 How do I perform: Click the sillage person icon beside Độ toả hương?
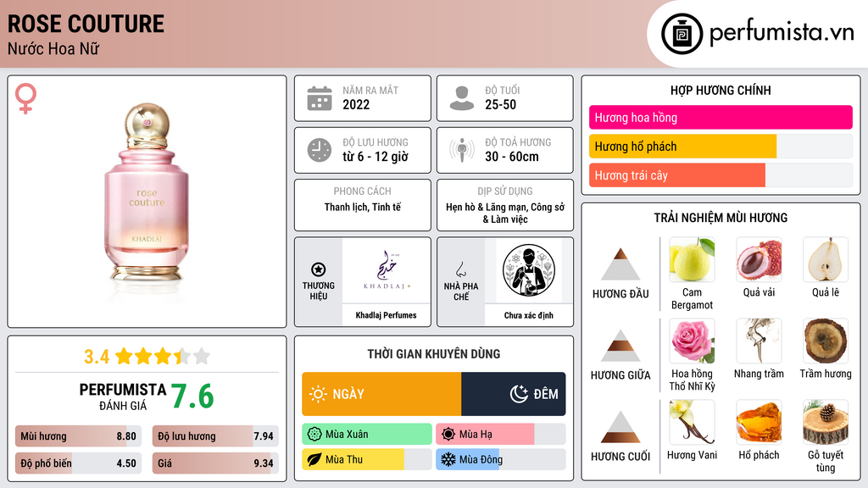coord(462,150)
